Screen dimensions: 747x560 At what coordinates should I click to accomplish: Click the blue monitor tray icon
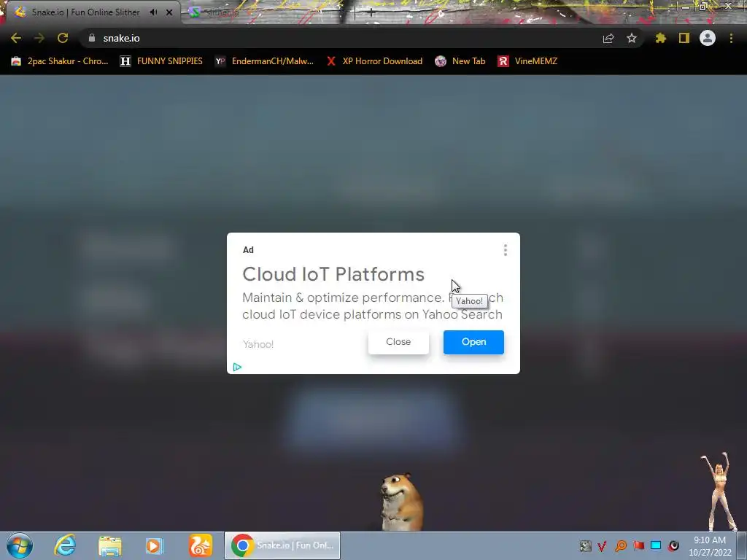(x=656, y=545)
